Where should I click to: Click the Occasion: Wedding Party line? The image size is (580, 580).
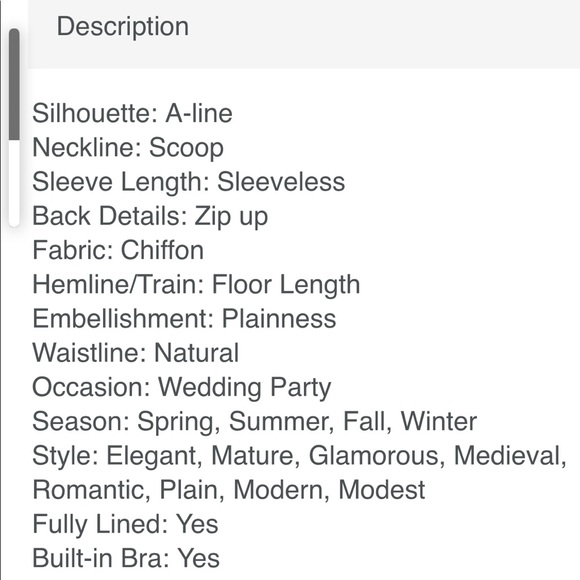click(x=181, y=388)
